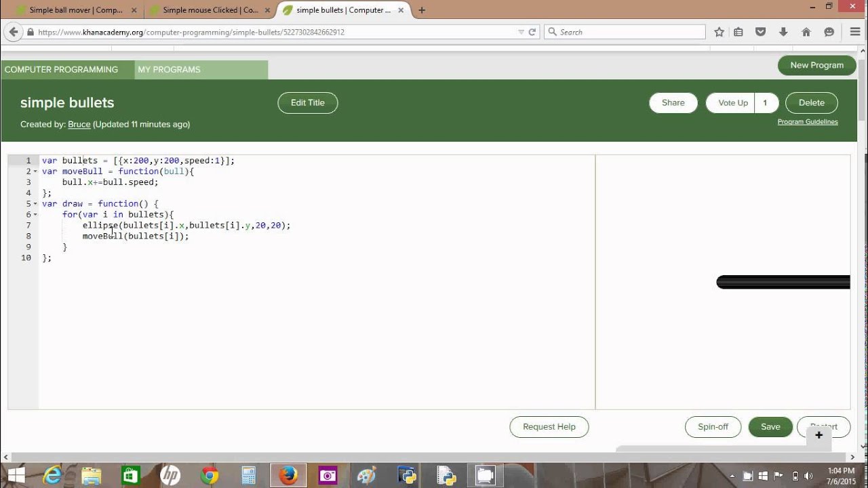Save the program with the Save button

(770, 427)
